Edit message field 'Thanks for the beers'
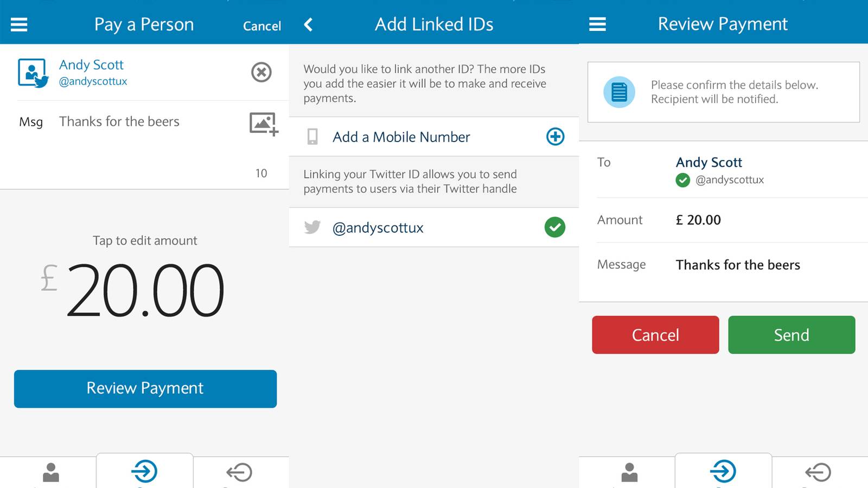868x488 pixels. click(x=119, y=121)
